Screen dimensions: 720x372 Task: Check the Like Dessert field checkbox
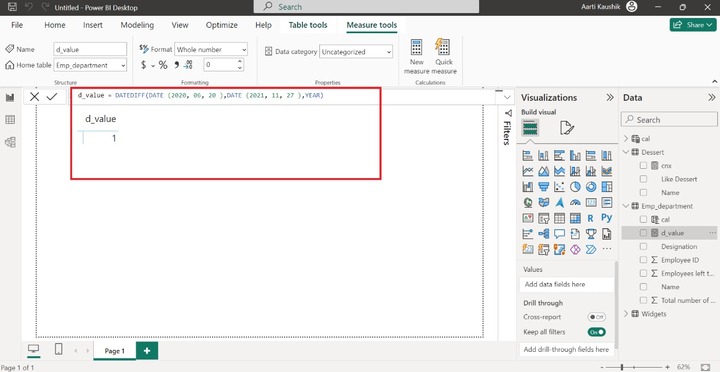[643, 179]
